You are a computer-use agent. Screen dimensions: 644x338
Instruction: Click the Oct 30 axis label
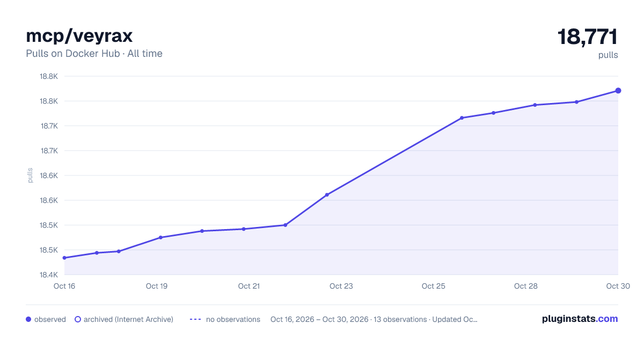tap(617, 286)
